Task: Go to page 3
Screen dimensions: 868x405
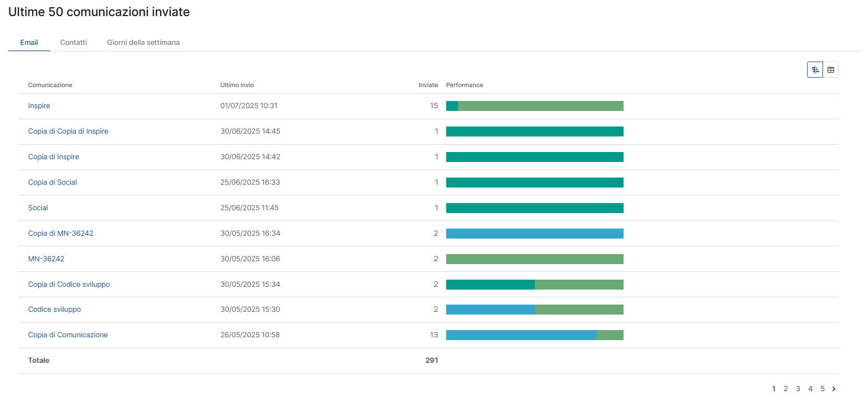Action: (798, 389)
